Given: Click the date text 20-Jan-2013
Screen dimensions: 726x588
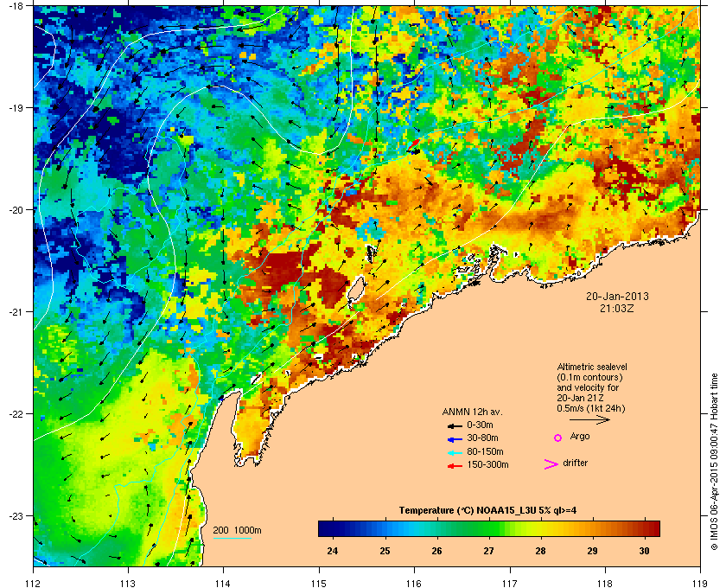Looking at the screenshot, I should point(617,296).
